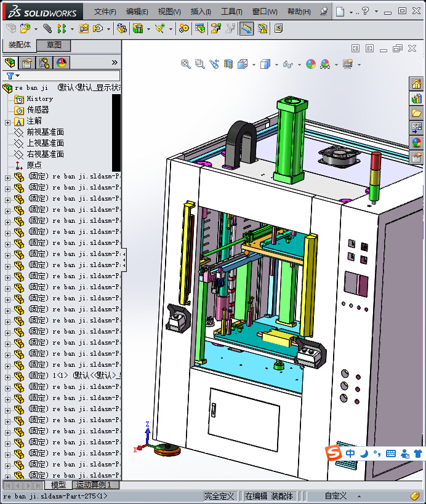Open the 插入(I) menu
The width and height of the screenshot is (426, 504).
[x=201, y=12]
